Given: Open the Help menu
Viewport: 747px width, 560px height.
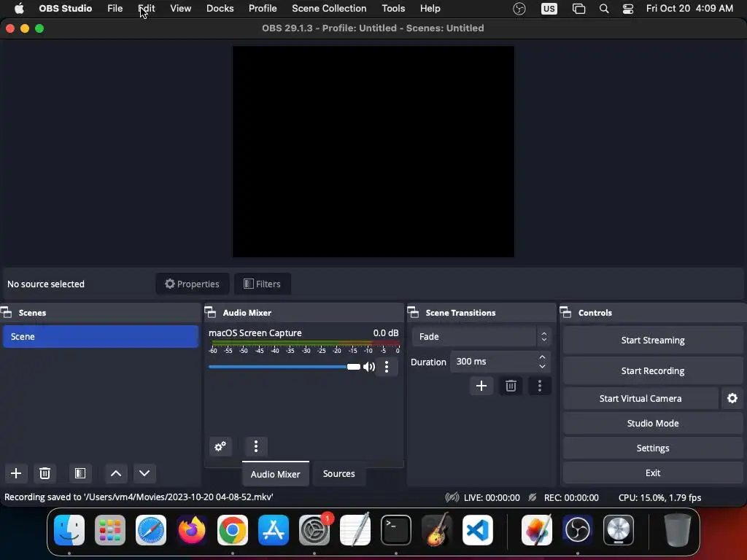Looking at the screenshot, I should pos(430,9).
